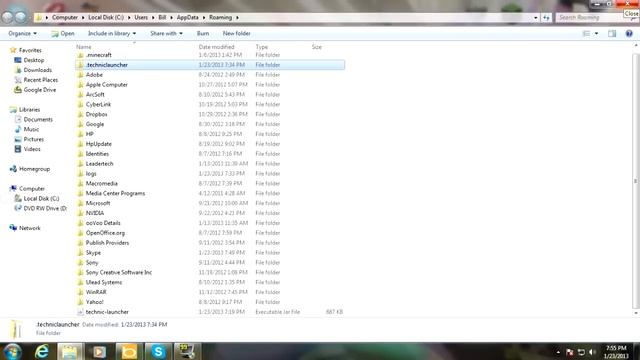
Task: Open the Help question mark icon
Action: coord(629,33)
